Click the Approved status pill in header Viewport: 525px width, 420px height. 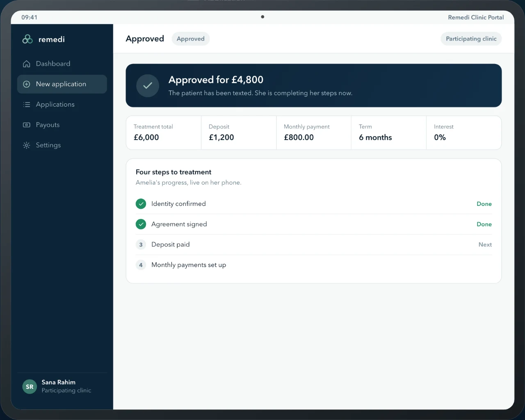click(191, 39)
